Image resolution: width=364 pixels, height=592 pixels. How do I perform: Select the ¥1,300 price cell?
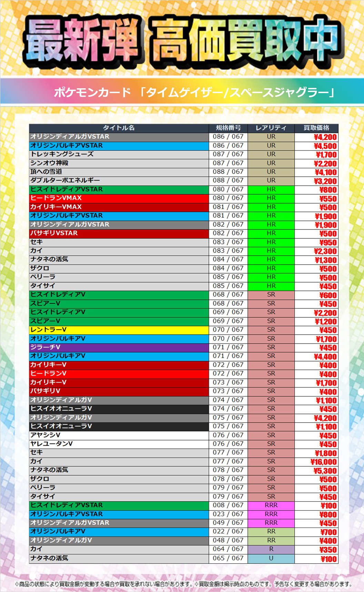click(316, 259)
